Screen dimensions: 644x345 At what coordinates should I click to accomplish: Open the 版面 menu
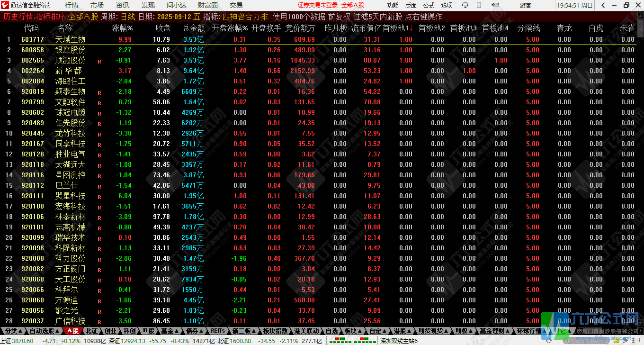point(411,5)
